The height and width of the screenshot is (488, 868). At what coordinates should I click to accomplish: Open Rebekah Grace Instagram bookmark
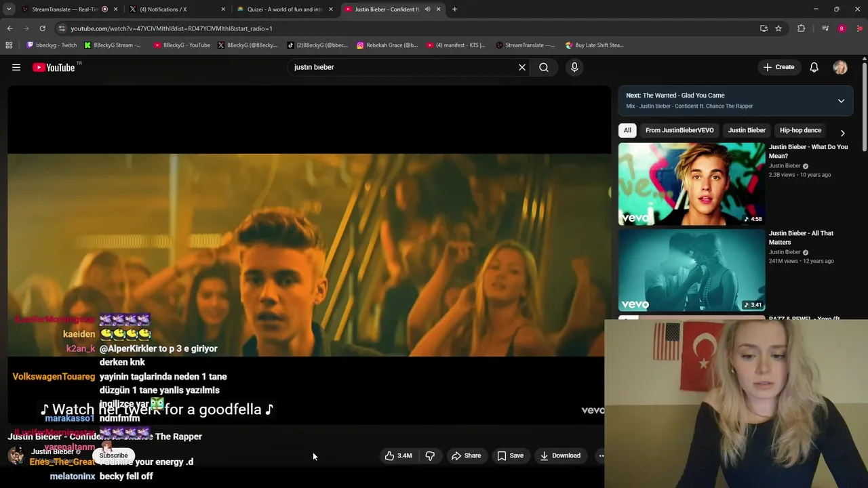tap(387, 45)
